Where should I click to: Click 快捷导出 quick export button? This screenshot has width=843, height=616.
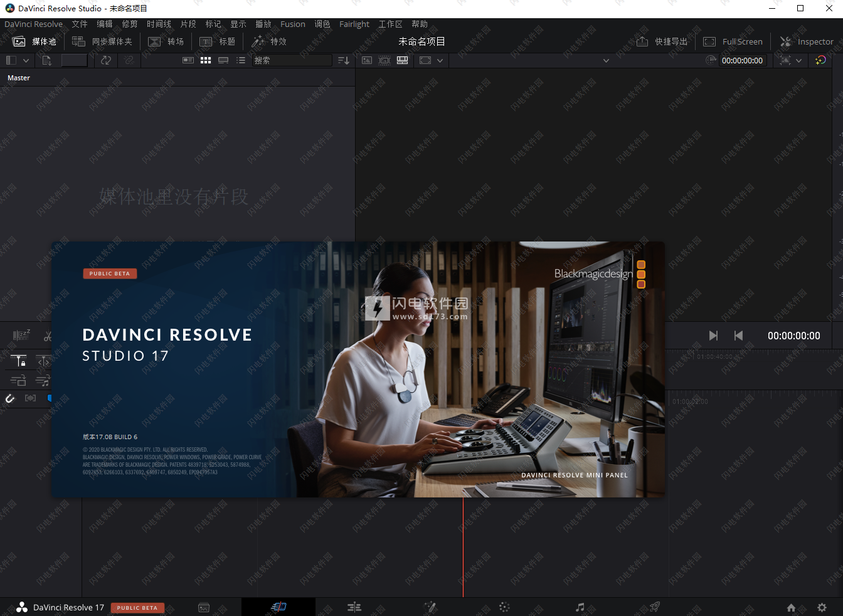(x=662, y=41)
